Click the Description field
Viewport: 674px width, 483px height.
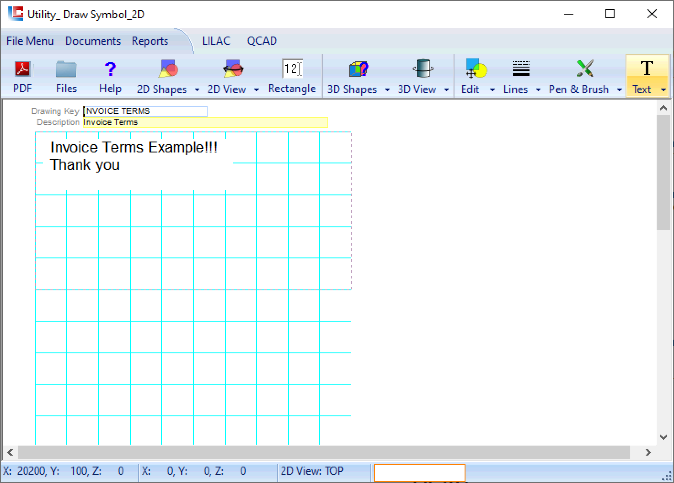click(204, 122)
